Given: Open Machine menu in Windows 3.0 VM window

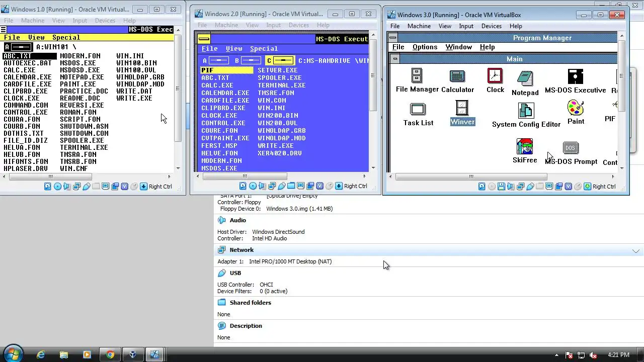Looking at the screenshot, I should pos(419,26).
